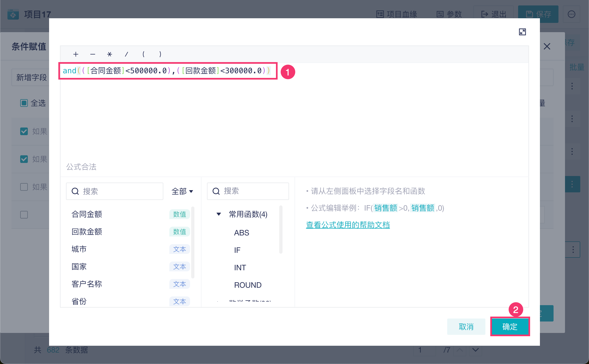Screen dimensions: 589x364
Task: Click the magnifier icon in the function search box
Action: (216, 191)
